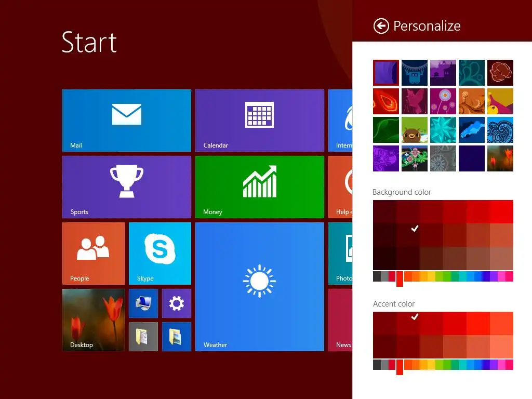The width and height of the screenshot is (532, 399).
Task: Click the Start heading text
Action: 89,43
